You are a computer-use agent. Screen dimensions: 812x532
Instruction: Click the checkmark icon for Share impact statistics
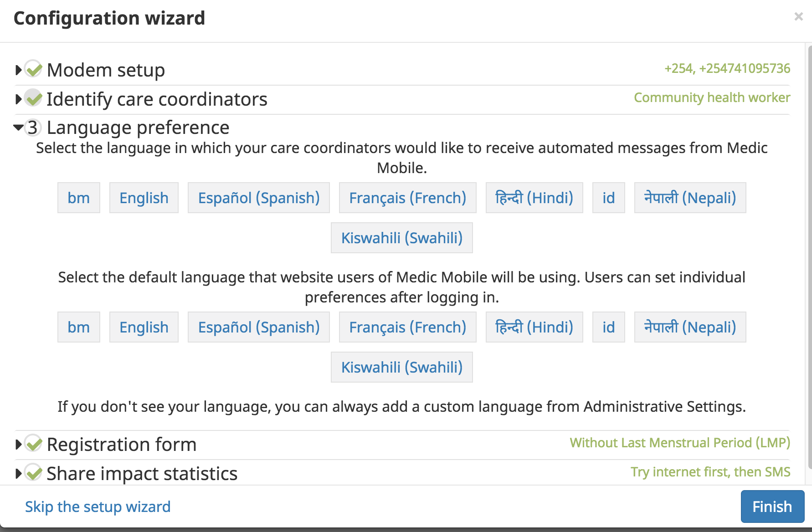pyautogui.click(x=32, y=473)
